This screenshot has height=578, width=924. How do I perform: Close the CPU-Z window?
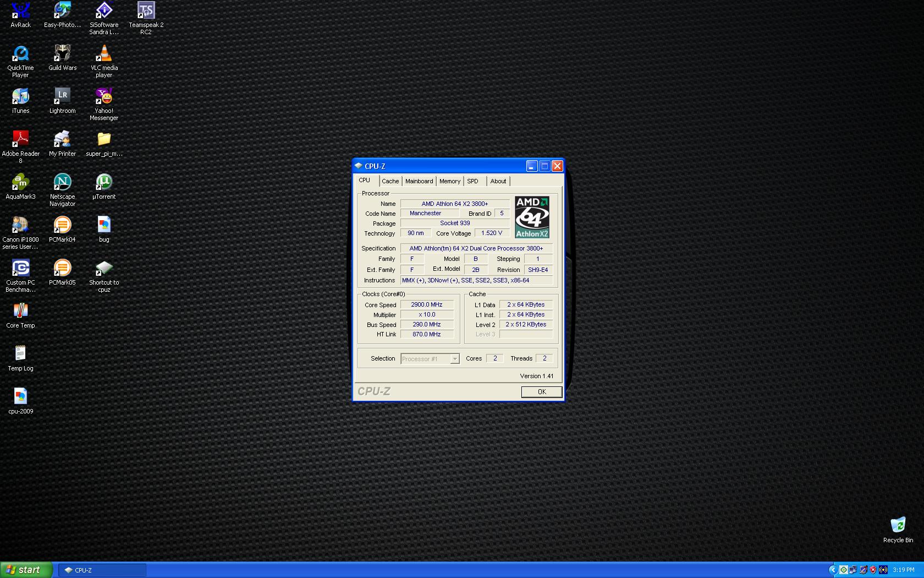click(557, 166)
